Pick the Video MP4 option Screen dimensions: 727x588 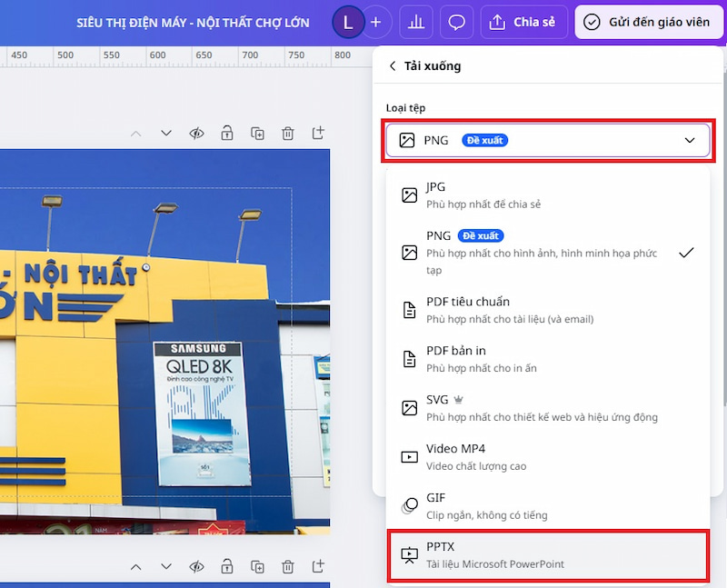548,457
